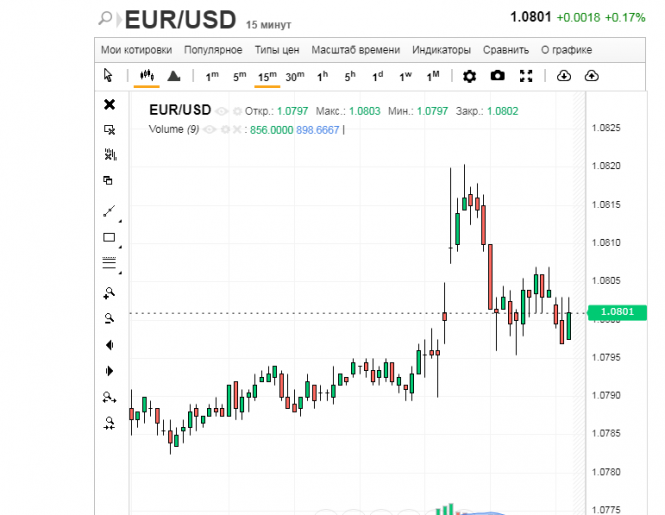This screenshot has width=665, height=515.
Task: Select the 1 day timeframe
Action: point(377,76)
